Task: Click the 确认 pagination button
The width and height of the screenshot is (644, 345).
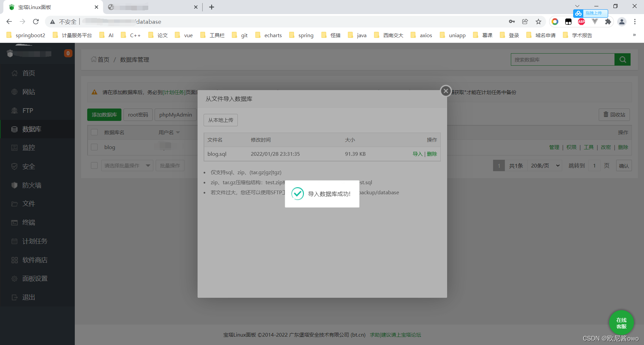Action: coord(624,165)
